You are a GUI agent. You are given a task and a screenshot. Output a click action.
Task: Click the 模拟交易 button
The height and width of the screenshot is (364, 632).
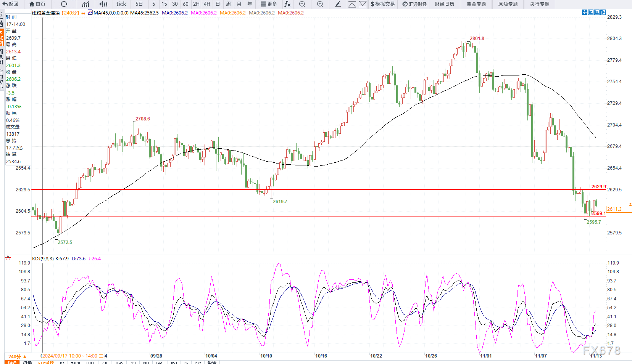pyautogui.click(x=382, y=4)
